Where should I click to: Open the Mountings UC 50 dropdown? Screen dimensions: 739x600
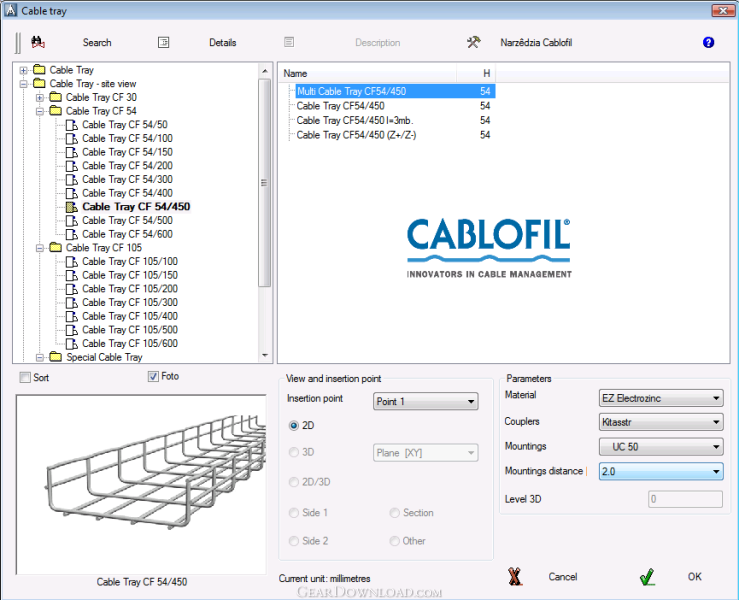[x=661, y=446]
